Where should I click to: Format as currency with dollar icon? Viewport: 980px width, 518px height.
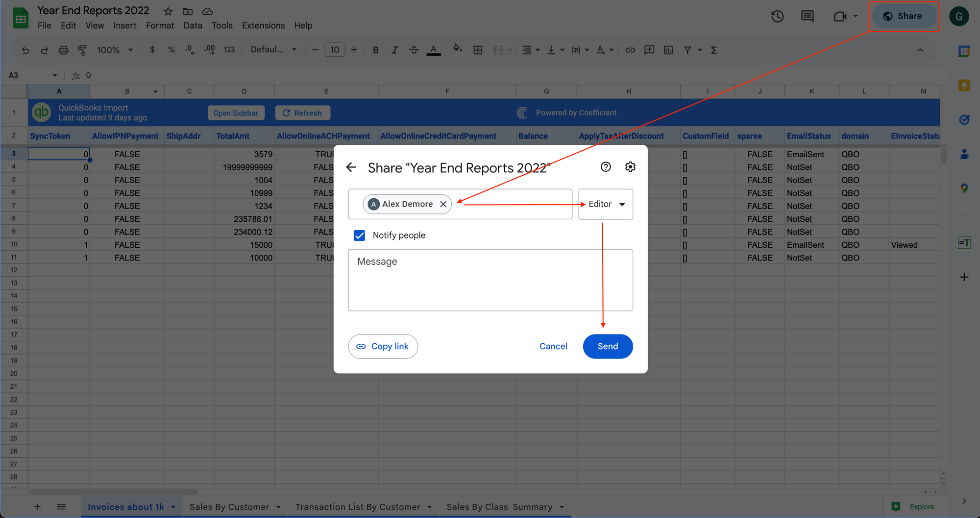tap(152, 50)
